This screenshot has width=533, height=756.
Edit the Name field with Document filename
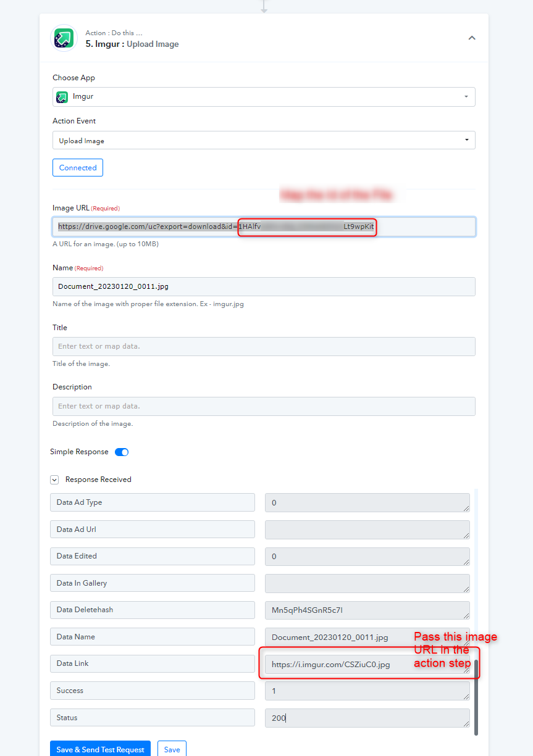(264, 286)
